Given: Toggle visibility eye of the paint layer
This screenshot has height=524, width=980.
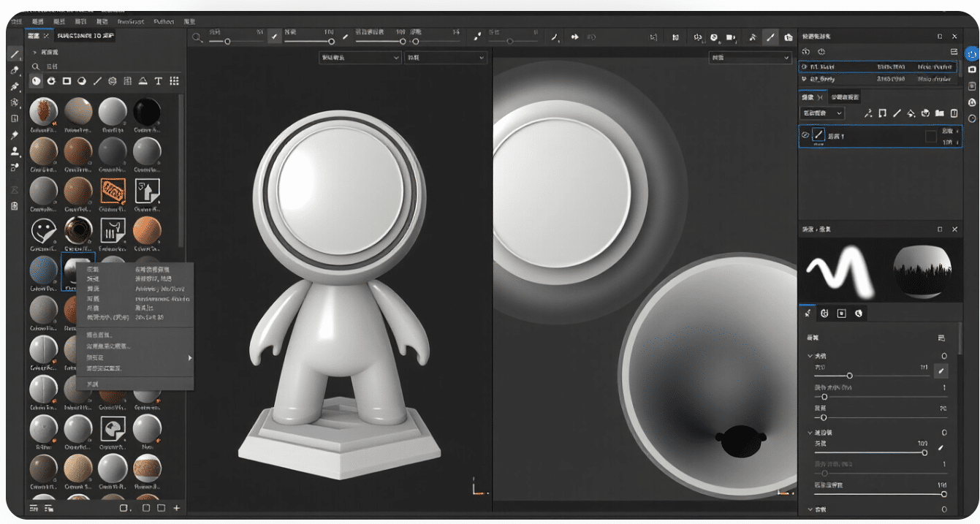Looking at the screenshot, I should click(x=805, y=135).
